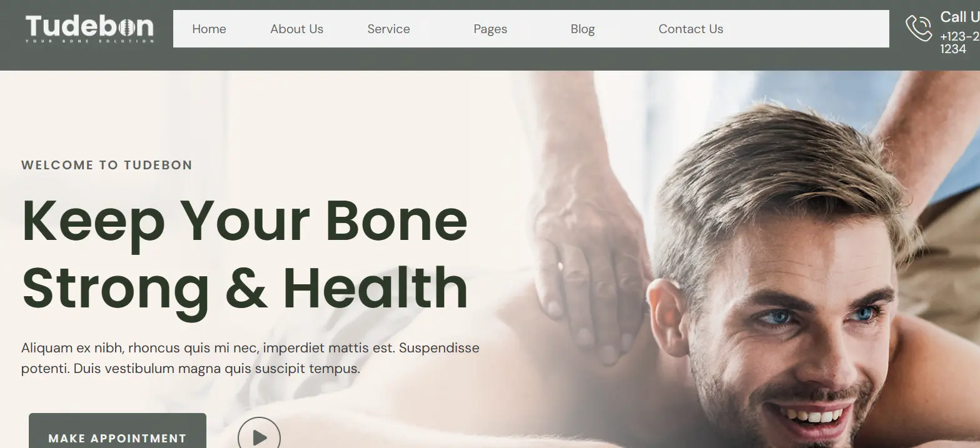
Task: Open the Blog link
Action: (582, 29)
